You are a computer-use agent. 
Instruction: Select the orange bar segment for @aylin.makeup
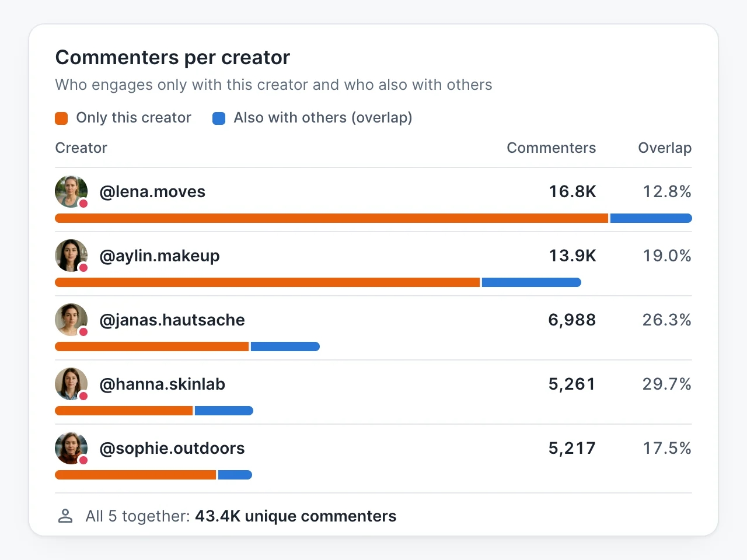pos(267,282)
